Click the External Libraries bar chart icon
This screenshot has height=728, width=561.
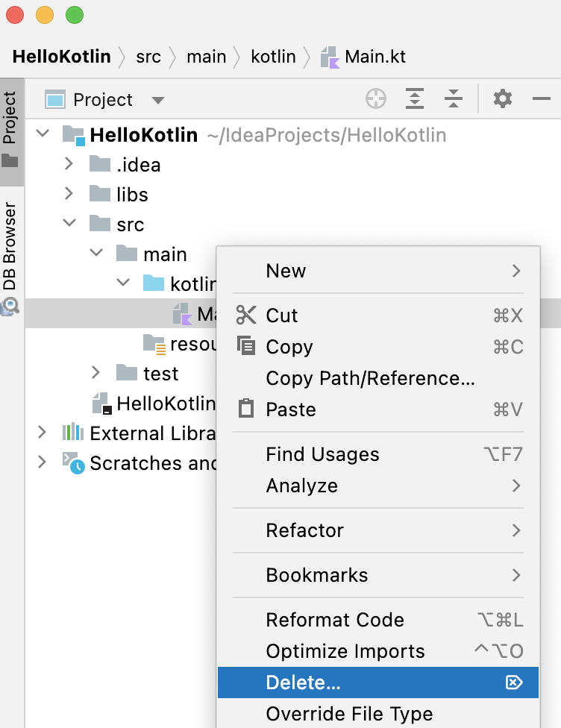click(73, 433)
